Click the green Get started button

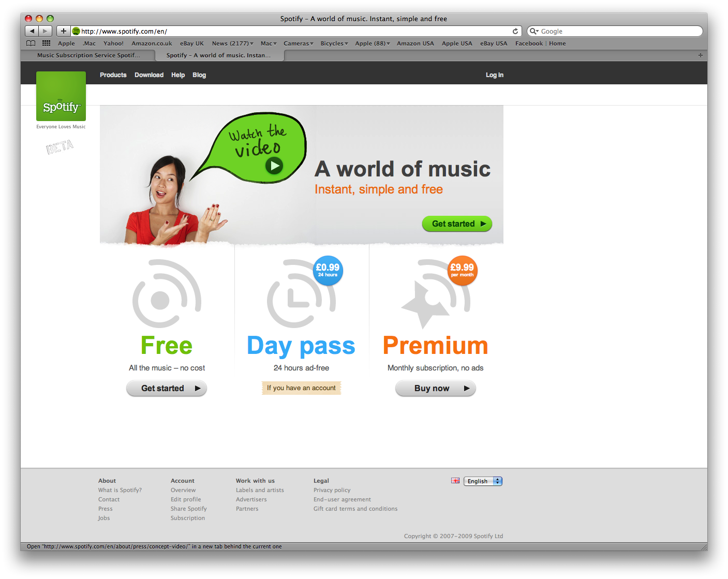pos(457,224)
